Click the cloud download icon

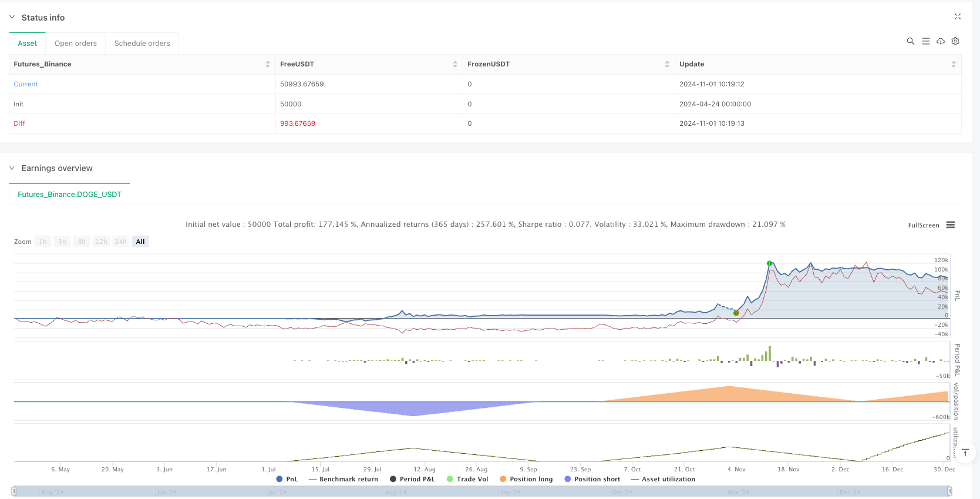(941, 41)
